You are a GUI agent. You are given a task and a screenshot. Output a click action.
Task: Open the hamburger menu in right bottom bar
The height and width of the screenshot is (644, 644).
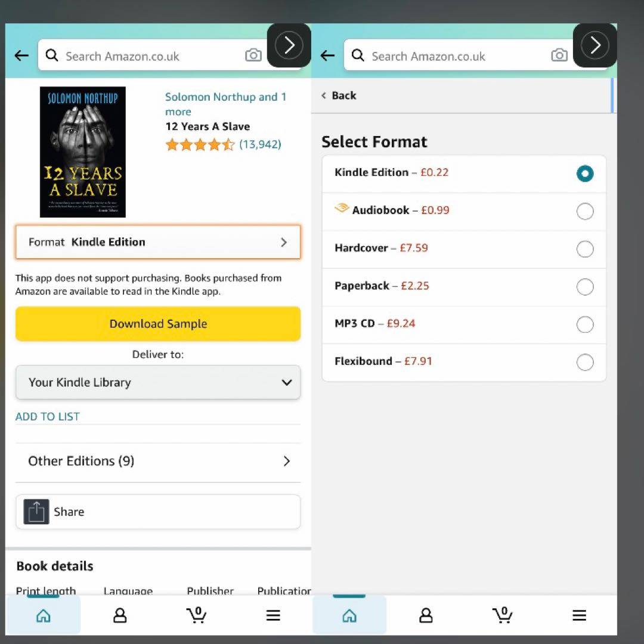tap(579, 615)
